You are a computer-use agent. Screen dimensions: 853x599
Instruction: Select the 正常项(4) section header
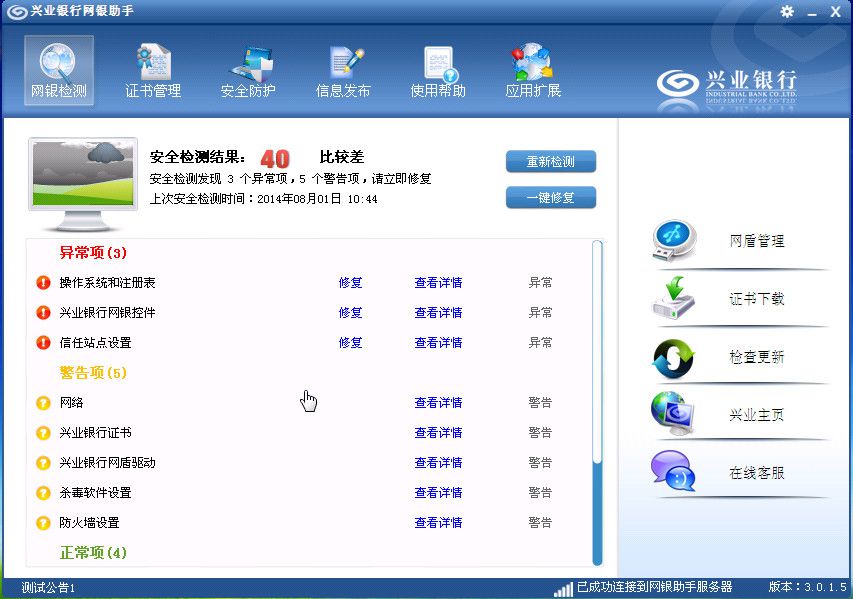pyautogui.click(x=93, y=553)
